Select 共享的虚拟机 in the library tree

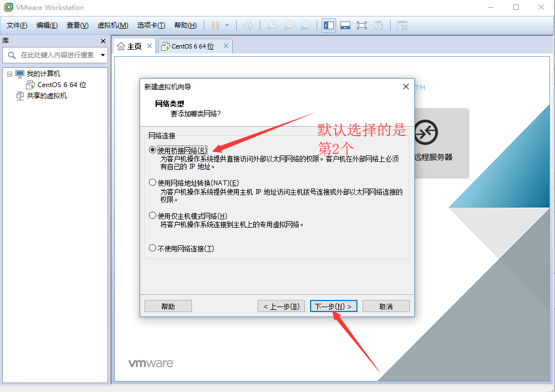(47, 96)
